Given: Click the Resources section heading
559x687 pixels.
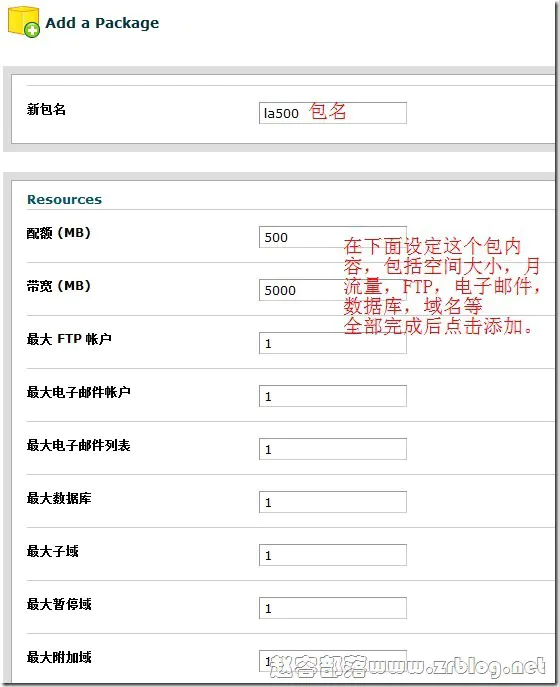Looking at the screenshot, I should (x=64, y=199).
